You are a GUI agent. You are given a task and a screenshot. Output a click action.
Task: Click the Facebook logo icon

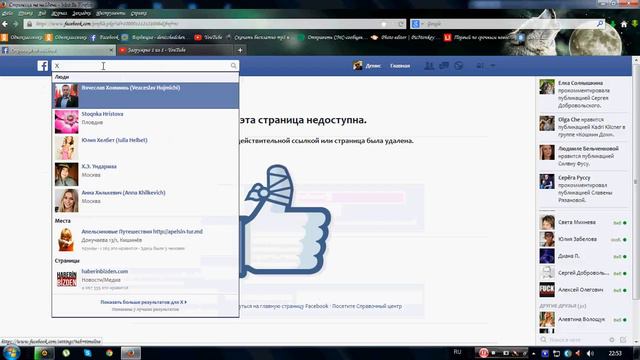click(x=42, y=66)
